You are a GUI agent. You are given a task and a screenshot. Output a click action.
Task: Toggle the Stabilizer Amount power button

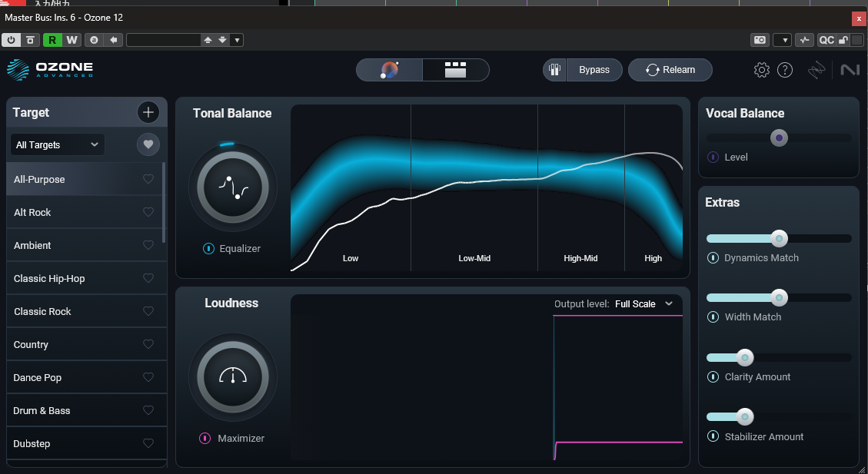(713, 436)
